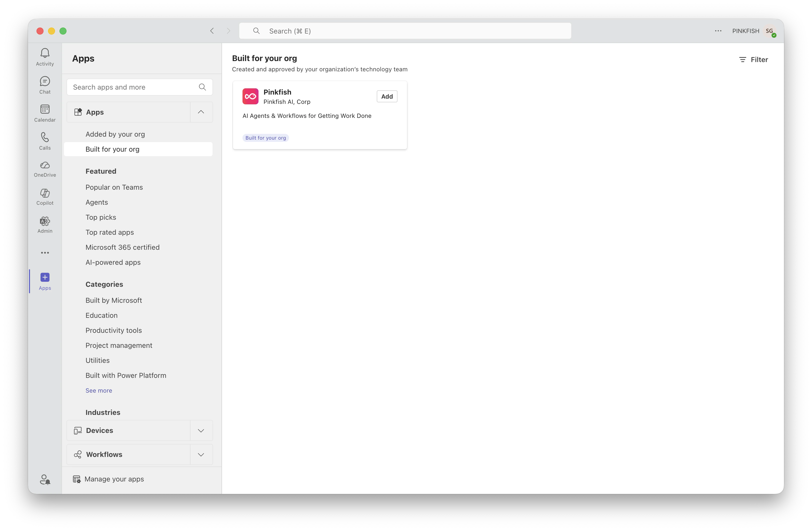Switch to Added by your org
Image resolution: width=812 pixels, height=531 pixels.
[x=115, y=134]
